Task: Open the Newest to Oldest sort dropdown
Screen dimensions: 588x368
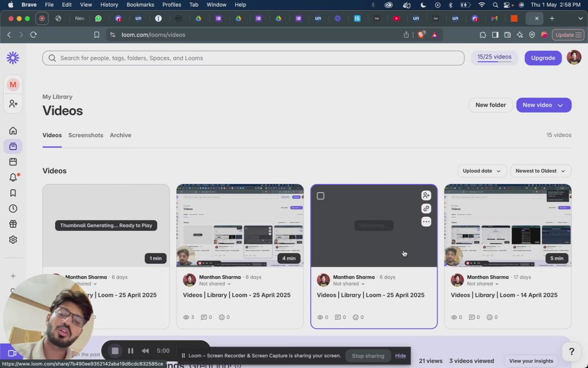Action: (x=541, y=171)
